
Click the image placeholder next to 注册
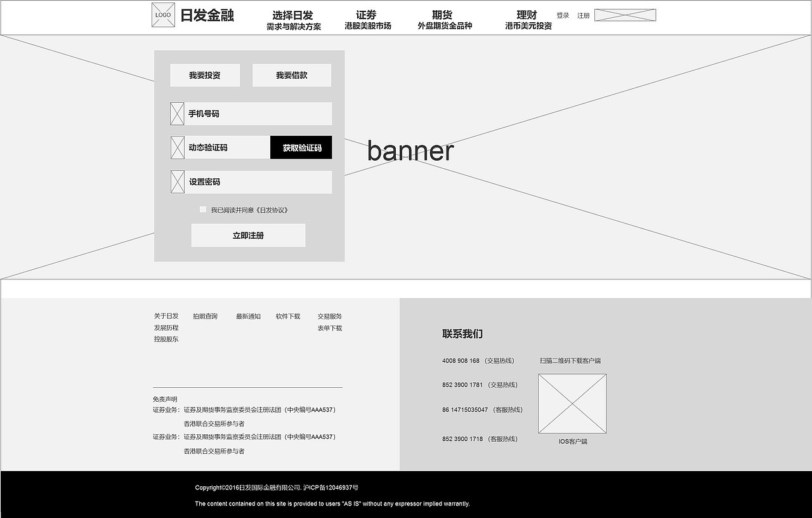(x=625, y=15)
